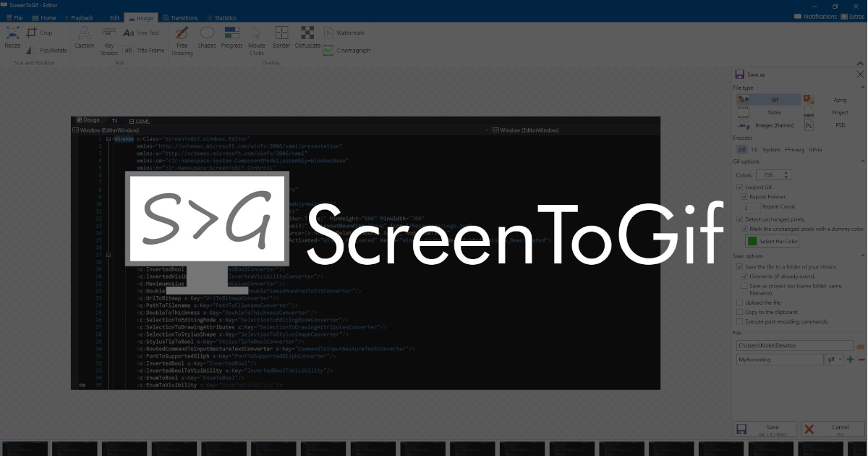Select Project file type
Screen dimensions: 868x456
click(834, 112)
